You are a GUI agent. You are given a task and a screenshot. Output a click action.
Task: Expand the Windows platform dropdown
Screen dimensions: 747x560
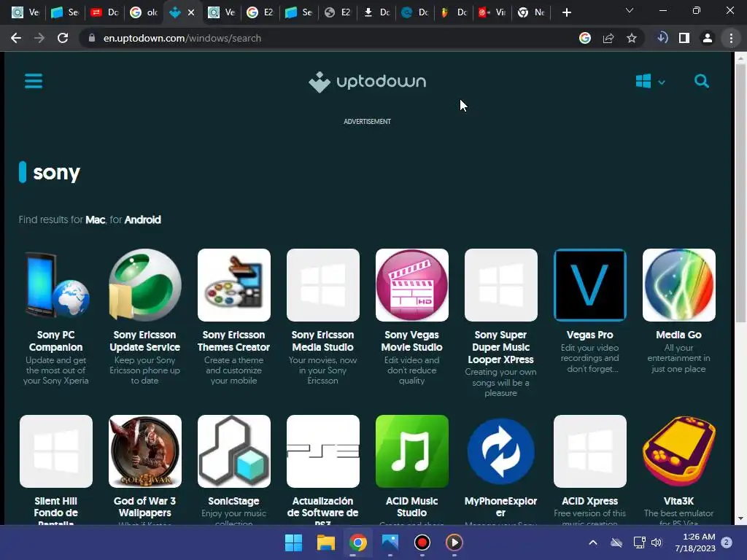650,82
